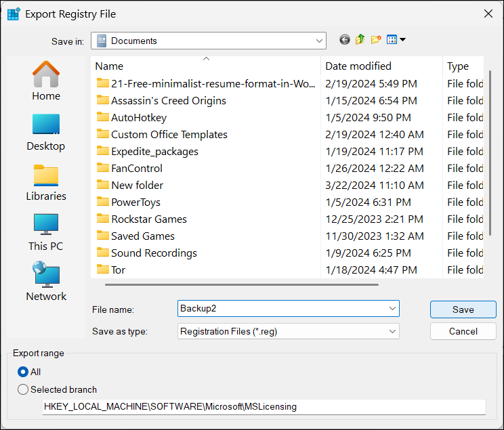504x430 pixels.
Task: Sort by Date modified column header
Action: [x=358, y=66]
